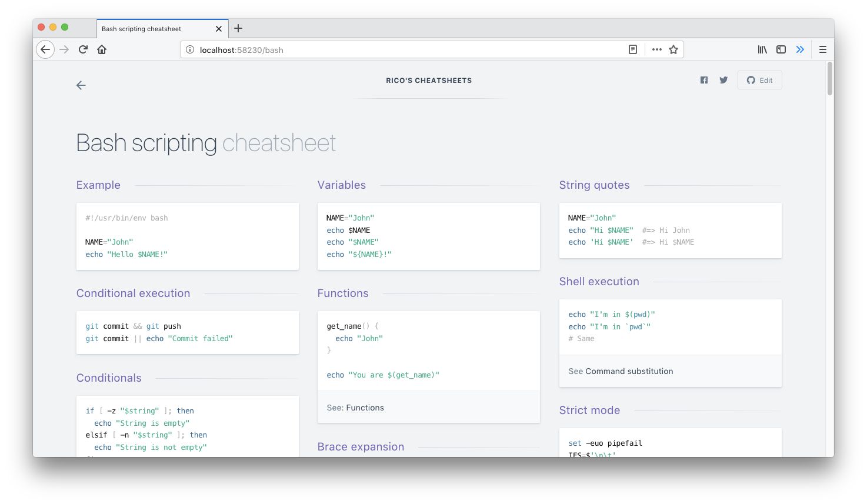Activate Reader View icon in address bar
The image size is (867, 504).
click(x=632, y=49)
